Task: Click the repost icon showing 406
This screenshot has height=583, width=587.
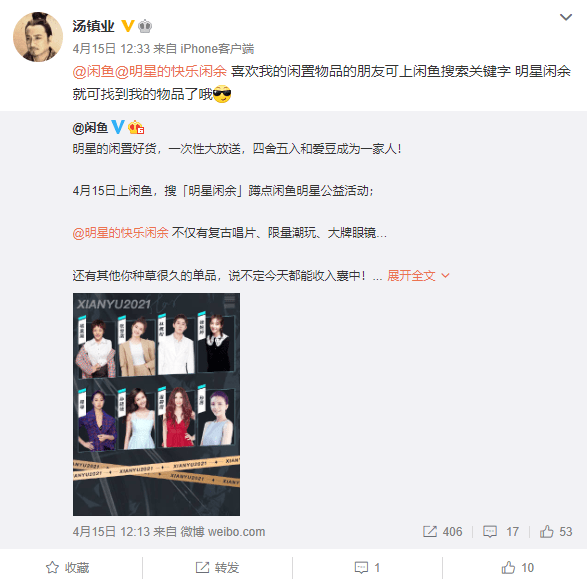Action: pos(442,532)
